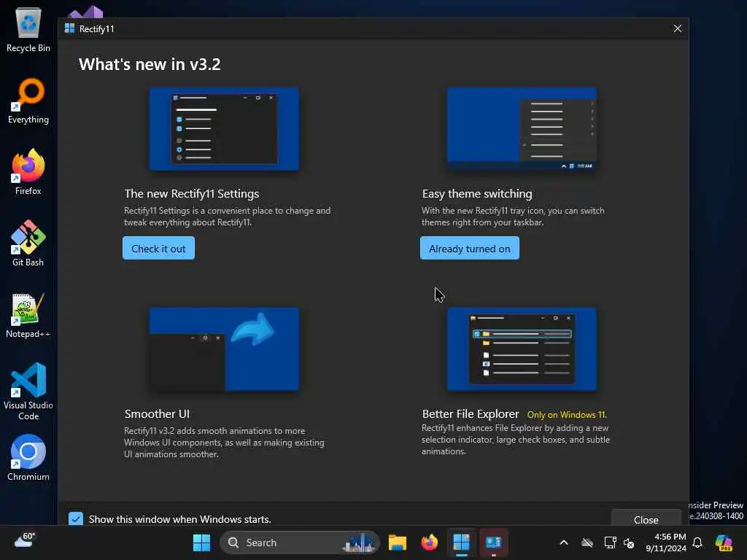This screenshot has height=560, width=747.
Task: Click the "Easy theme switching" title
Action: [x=477, y=194]
